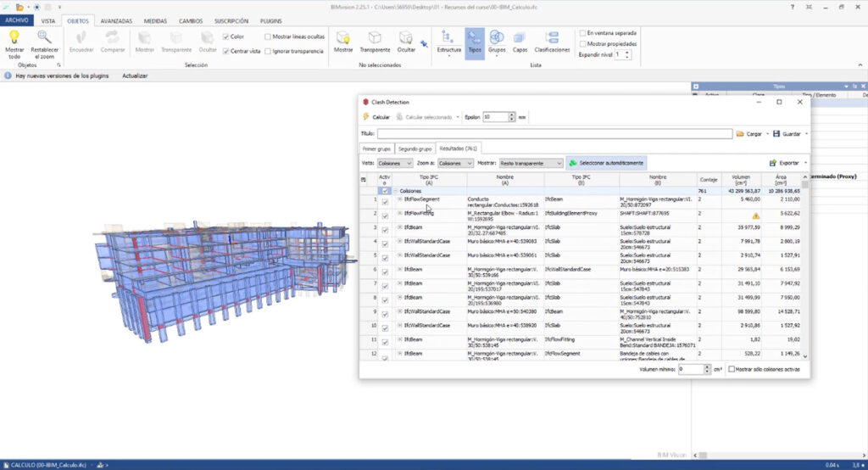Viewport: 868px width, 470px height.
Task: Enable Mostrar sólo colisiones activas checkbox
Action: point(732,369)
